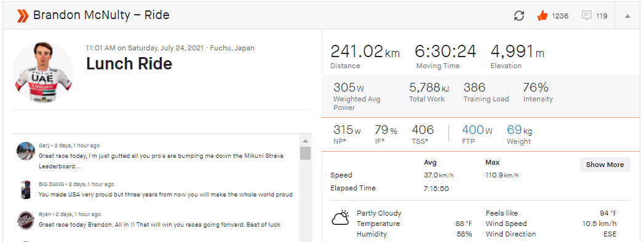644x242 pixels.
Task: Click Gary's comment author name
Action: pyautogui.click(x=44, y=146)
